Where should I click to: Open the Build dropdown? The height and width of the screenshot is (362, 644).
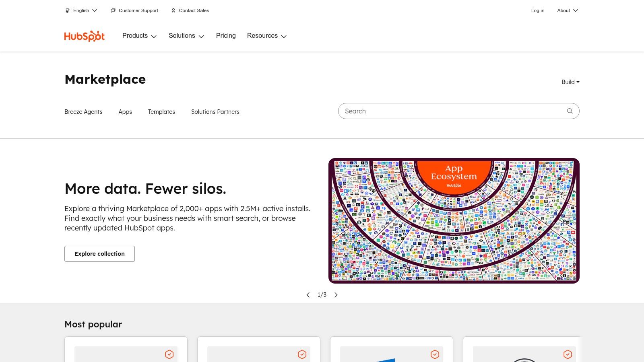pos(570,82)
